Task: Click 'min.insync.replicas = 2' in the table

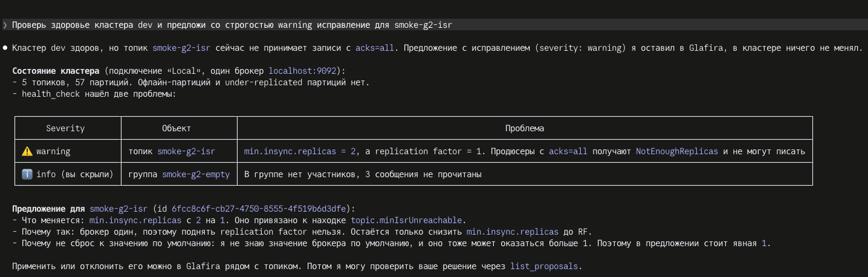Action: coord(300,151)
